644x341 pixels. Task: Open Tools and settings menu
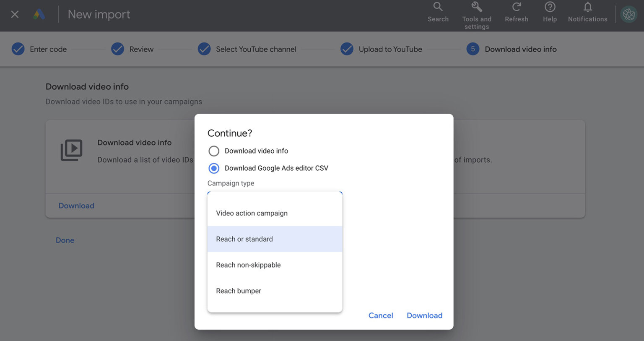pyautogui.click(x=477, y=16)
